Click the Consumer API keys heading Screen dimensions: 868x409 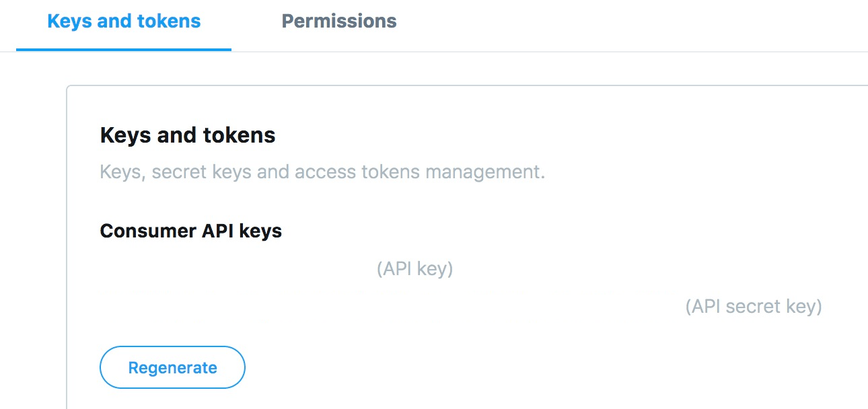(x=191, y=231)
